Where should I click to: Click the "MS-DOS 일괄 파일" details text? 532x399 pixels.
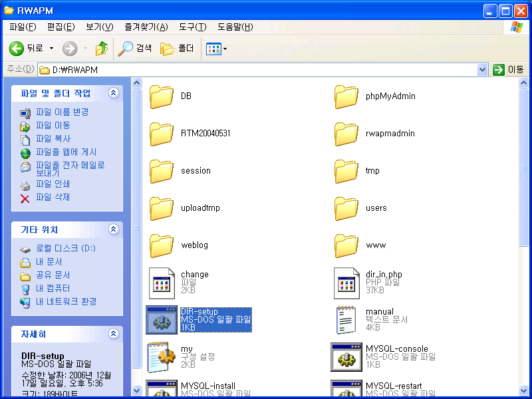point(57,364)
